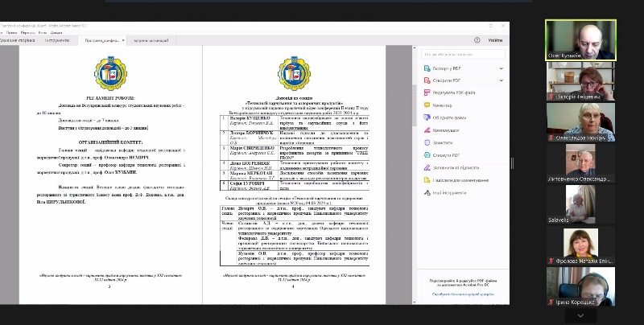Viewport: 644px width, 325px height.
Task: Click the scroll-up arrow of document scrollbar
Action: point(415,48)
